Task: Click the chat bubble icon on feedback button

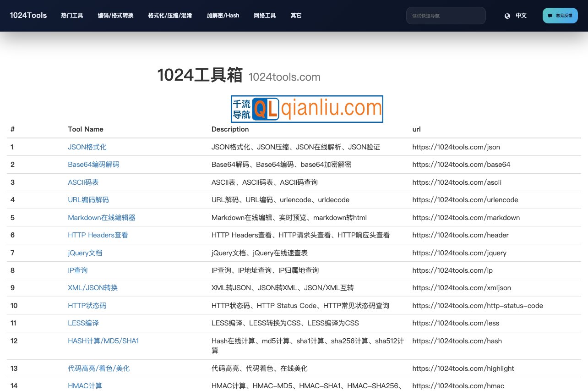Action: 550,15
